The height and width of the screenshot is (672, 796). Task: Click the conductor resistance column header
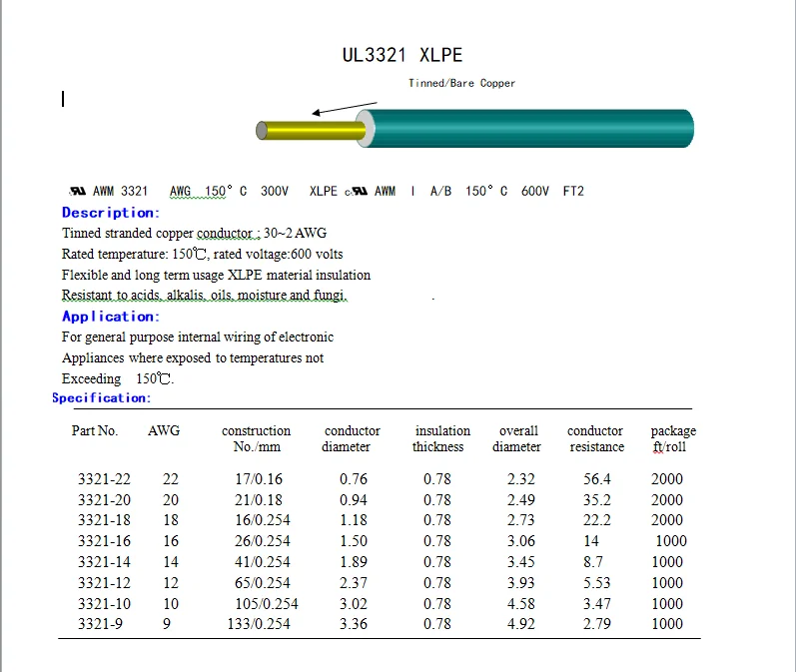click(x=596, y=438)
